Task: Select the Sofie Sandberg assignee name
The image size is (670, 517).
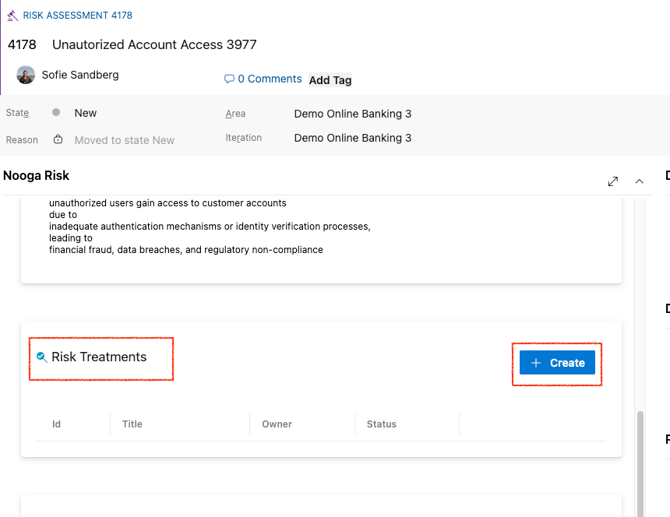Action: point(82,75)
